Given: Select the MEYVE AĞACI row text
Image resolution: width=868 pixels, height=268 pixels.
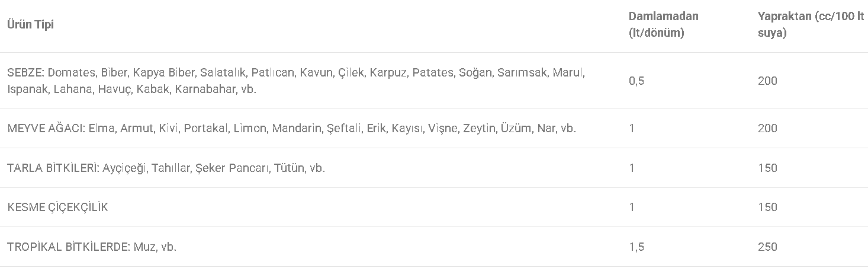Looking at the screenshot, I should click(x=291, y=128).
